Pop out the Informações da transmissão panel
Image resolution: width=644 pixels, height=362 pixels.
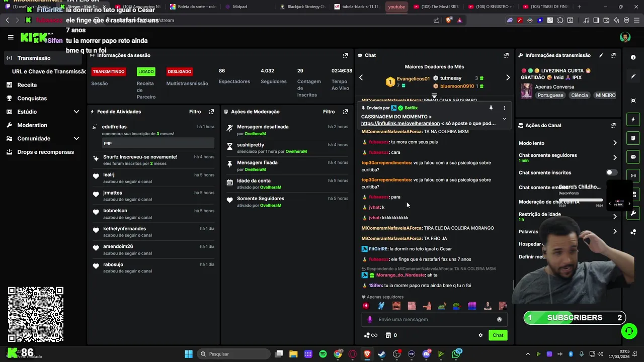pos(613,55)
